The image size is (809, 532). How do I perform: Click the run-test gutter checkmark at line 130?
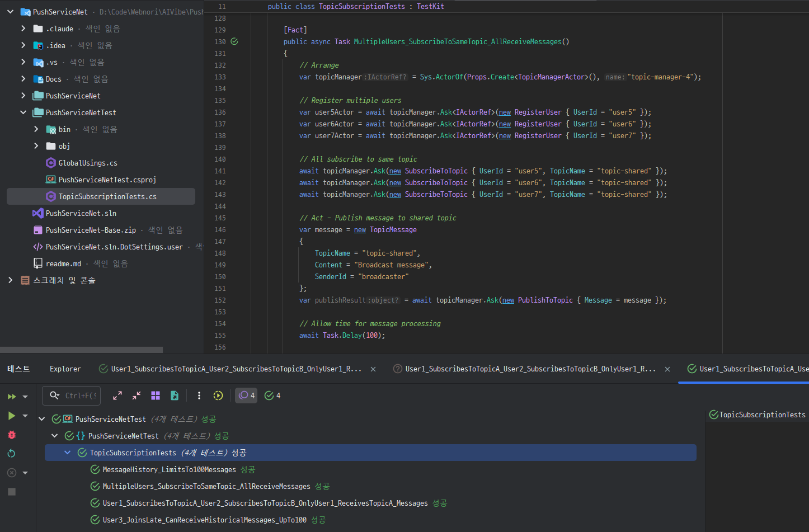pos(234,41)
